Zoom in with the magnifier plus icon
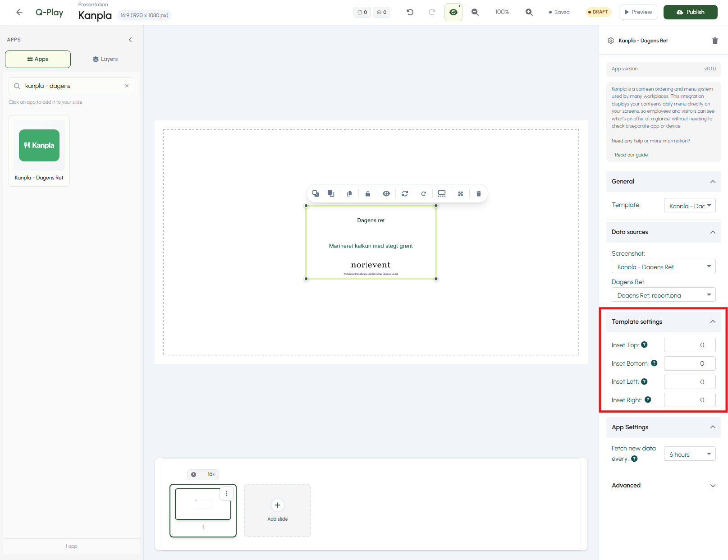The height and width of the screenshot is (560, 728). point(529,12)
